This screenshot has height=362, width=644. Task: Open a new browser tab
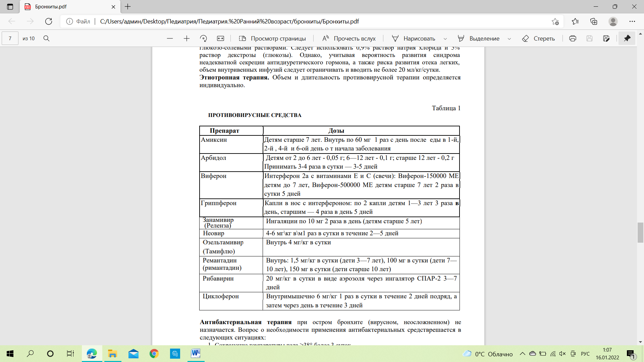pyautogui.click(x=128, y=7)
